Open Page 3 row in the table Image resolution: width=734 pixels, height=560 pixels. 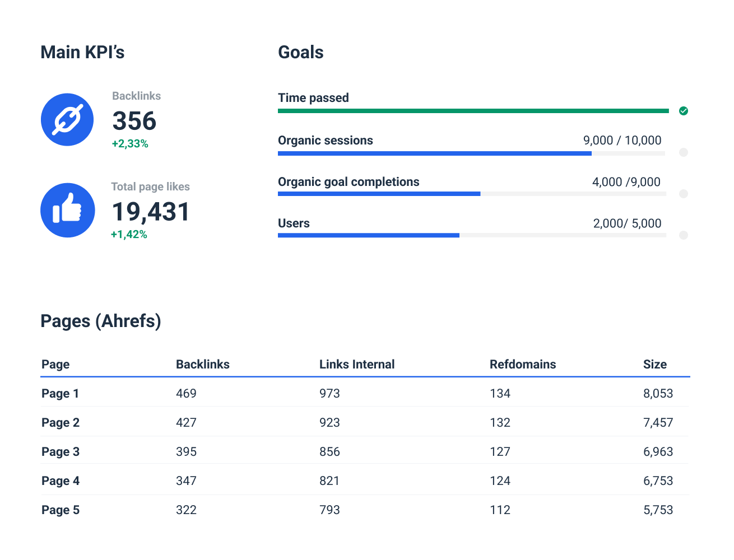60,451
